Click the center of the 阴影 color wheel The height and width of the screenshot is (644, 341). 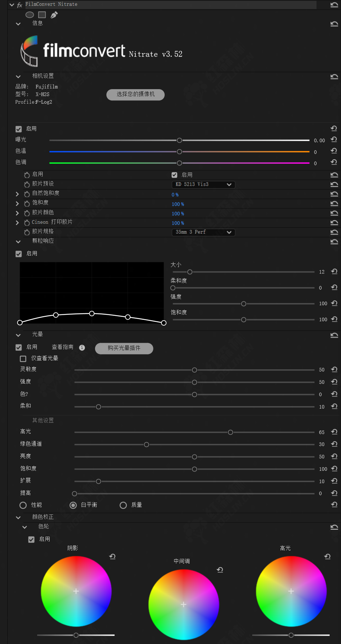pos(76,591)
